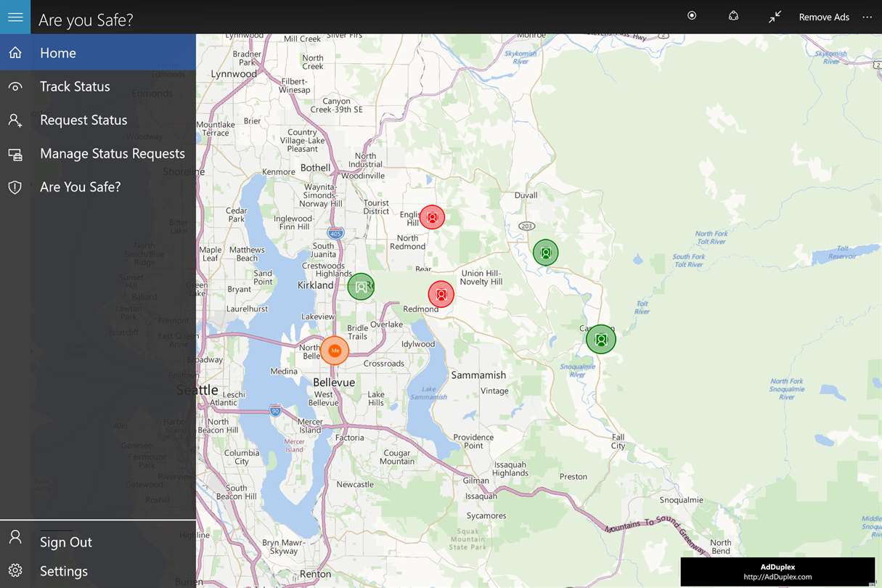The image size is (882, 588).
Task: Click Remove Ads in the top bar
Action: [824, 17]
